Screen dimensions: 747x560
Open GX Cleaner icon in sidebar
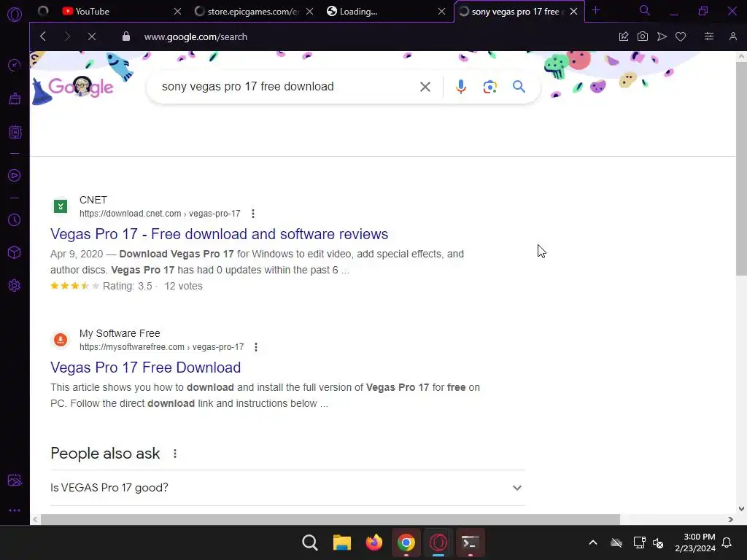pos(15,98)
